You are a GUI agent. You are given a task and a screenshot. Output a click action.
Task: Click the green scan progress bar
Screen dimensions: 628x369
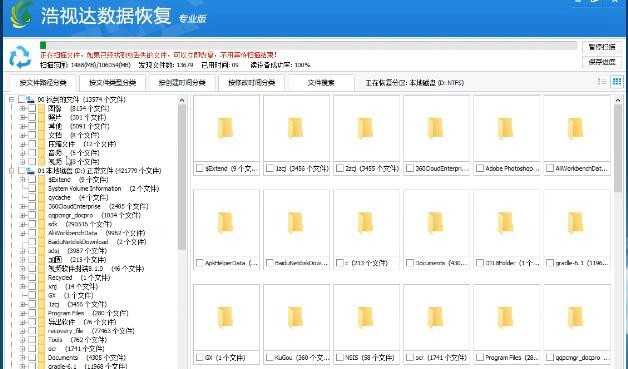(x=308, y=45)
